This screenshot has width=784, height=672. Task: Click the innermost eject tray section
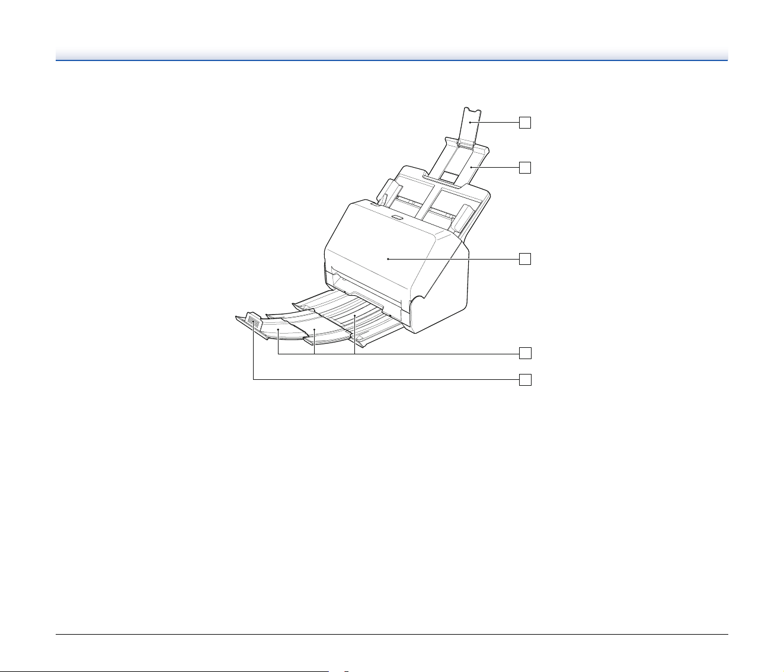point(354,317)
